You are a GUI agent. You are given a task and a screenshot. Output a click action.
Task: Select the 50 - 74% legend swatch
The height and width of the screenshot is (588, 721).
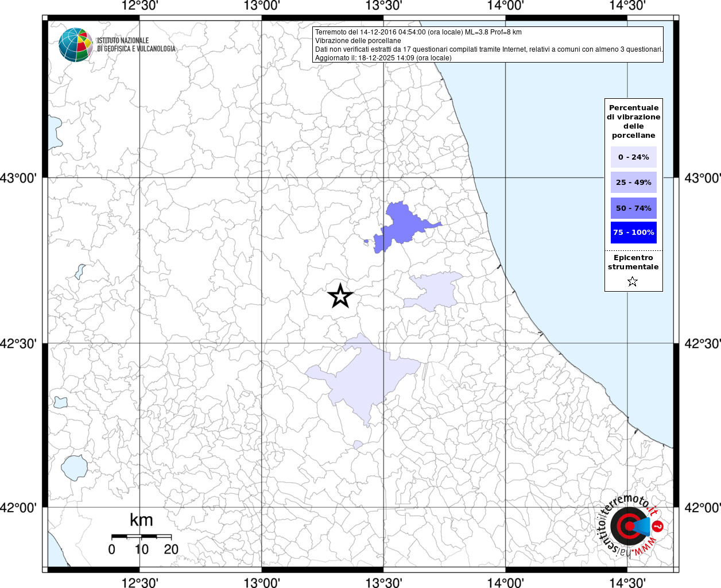(x=633, y=208)
